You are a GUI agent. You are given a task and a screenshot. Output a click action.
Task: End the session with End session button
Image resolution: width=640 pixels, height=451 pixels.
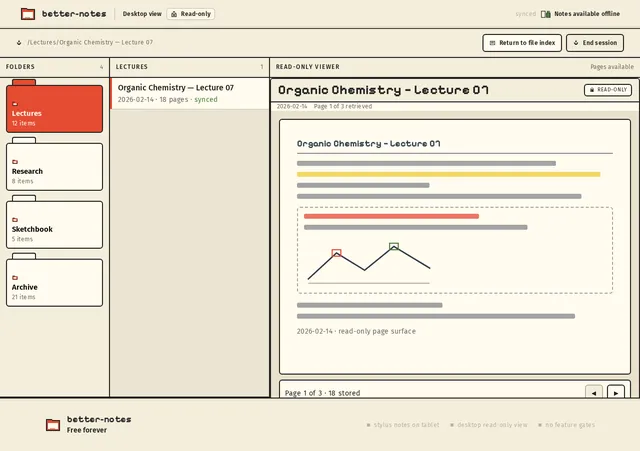tap(595, 43)
